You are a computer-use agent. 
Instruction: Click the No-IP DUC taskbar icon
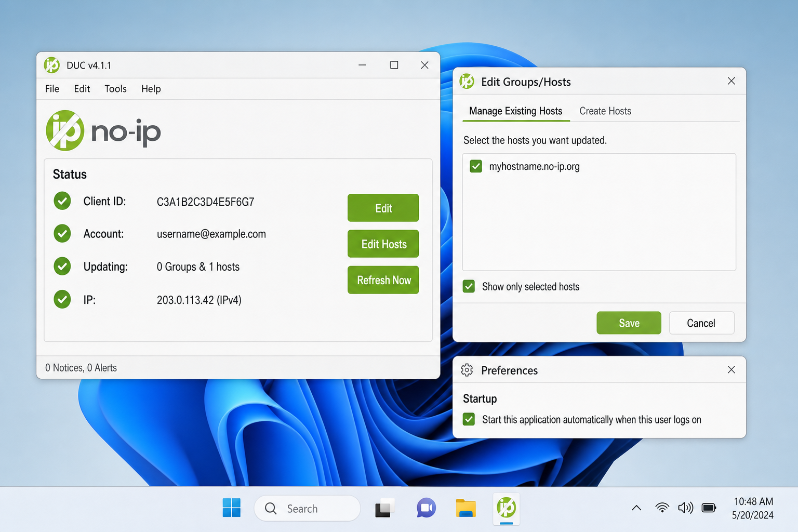coord(506,508)
